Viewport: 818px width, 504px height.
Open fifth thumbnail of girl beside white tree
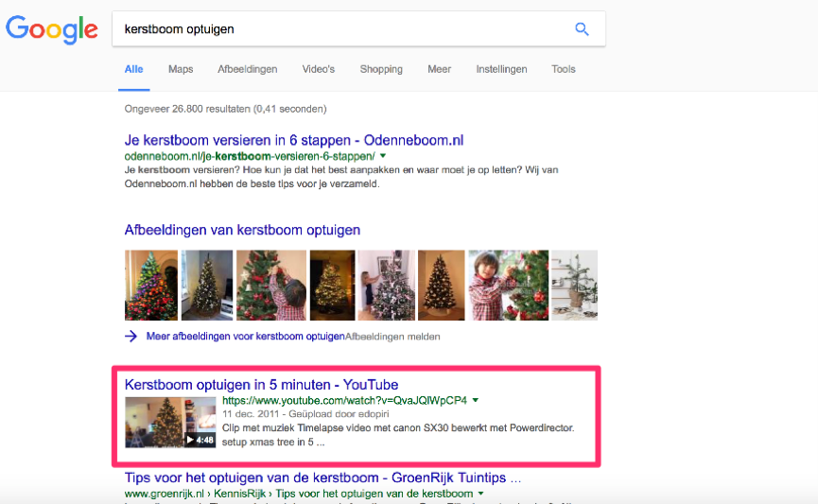386,285
